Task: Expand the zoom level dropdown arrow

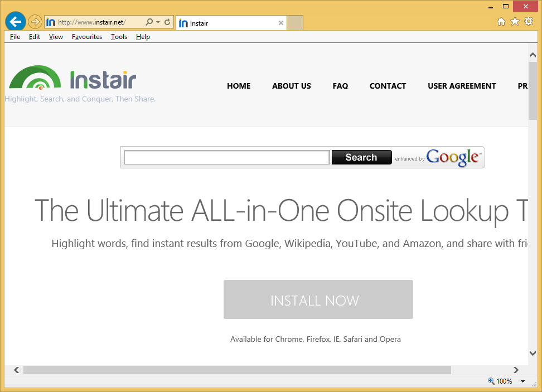Action: 523,381
